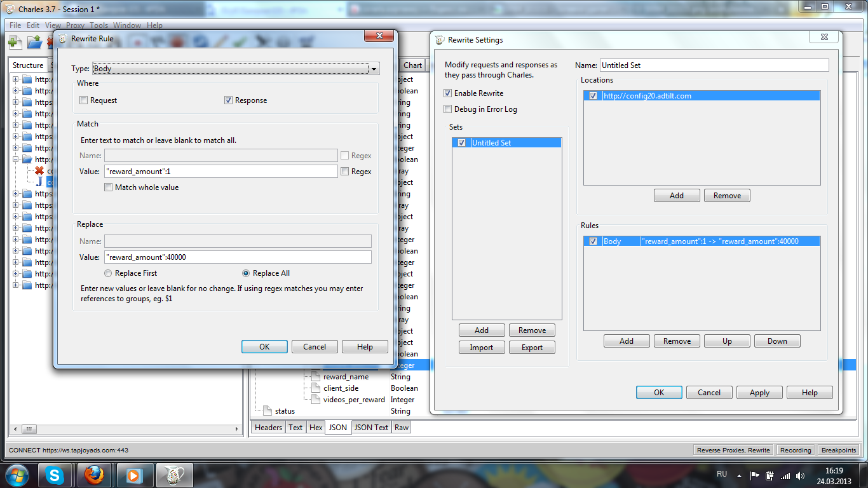Click the Open Session folder toolbar icon
Screen dimensions: 868x488
point(34,43)
